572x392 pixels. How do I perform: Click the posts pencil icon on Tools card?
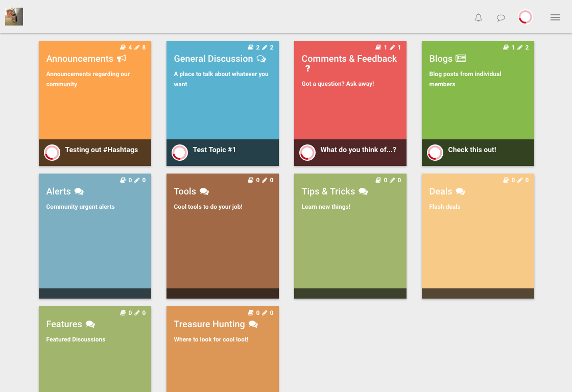tap(265, 180)
